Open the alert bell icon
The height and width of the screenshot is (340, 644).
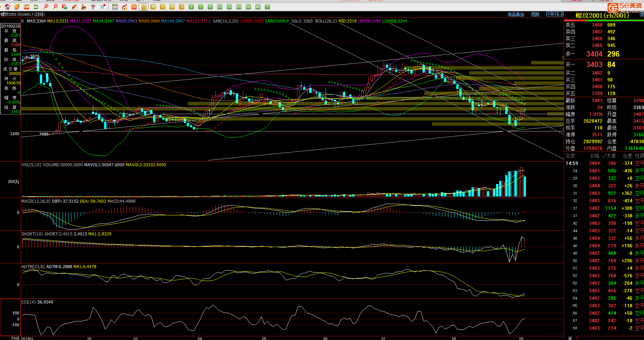pos(84,7)
